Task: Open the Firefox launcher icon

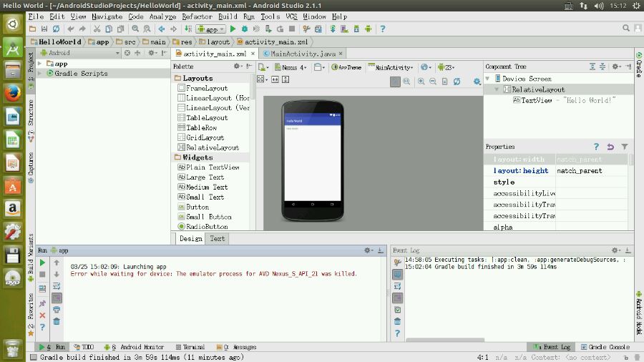Action: (x=11, y=93)
